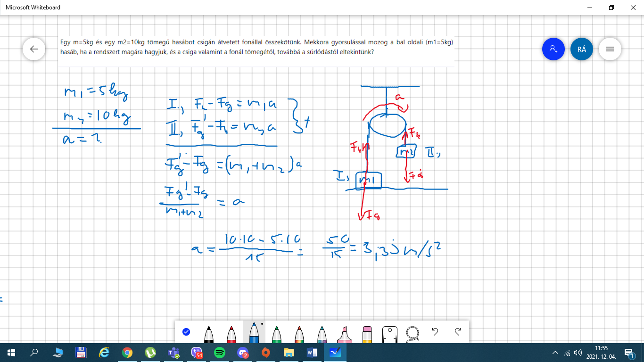Toggle the ruler tool
The width and height of the screenshot is (644, 362).
point(390,334)
